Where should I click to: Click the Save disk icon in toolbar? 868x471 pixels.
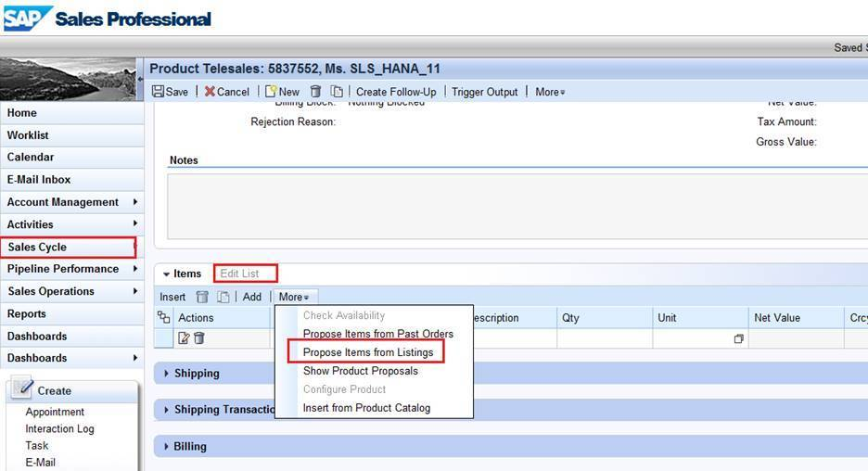tap(159, 92)
